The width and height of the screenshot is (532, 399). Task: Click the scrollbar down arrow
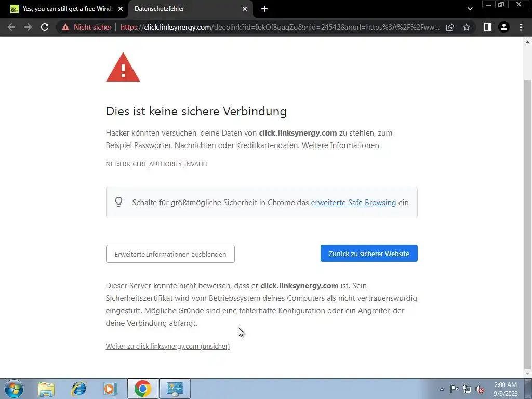[x=527, y=374]
